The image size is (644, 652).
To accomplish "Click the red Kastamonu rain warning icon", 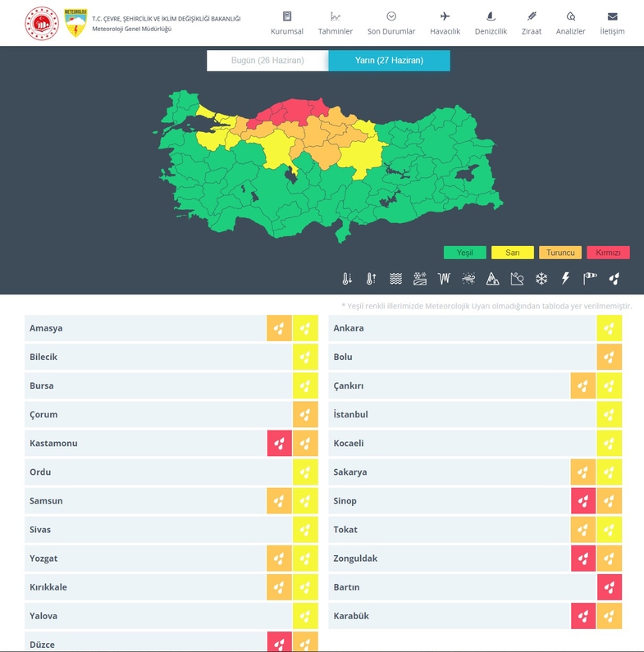I will pos(279,443).
